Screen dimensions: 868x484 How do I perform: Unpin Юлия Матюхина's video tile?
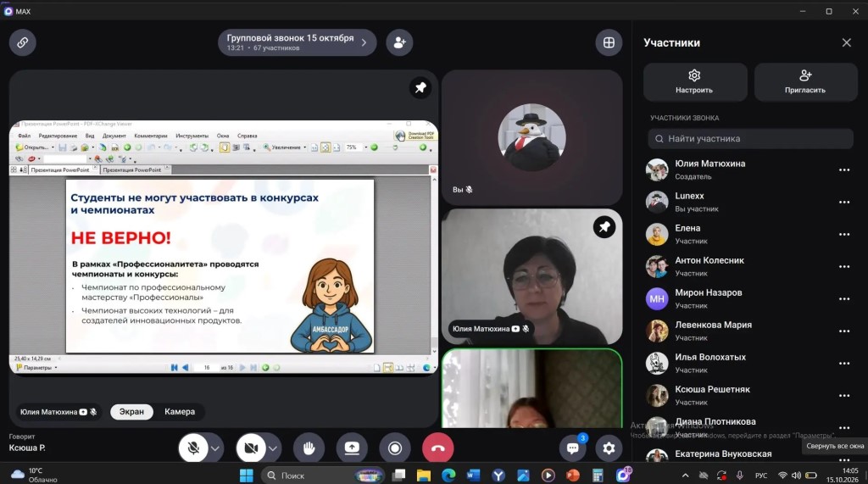604,226
